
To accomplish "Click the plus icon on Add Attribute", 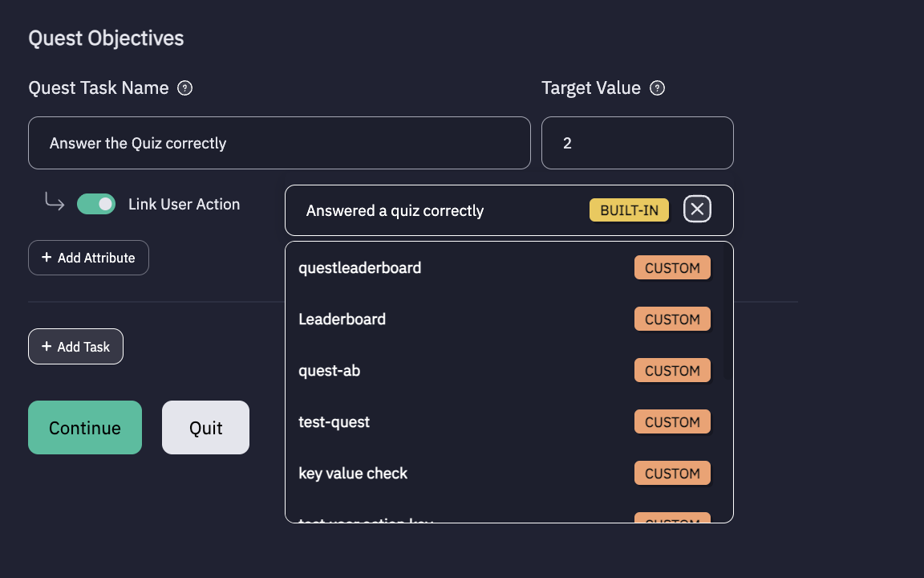I will click(x=47, y=258).
